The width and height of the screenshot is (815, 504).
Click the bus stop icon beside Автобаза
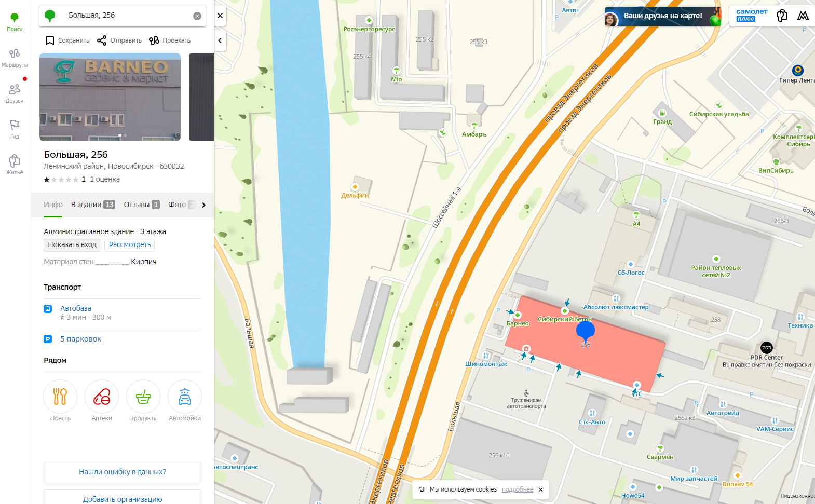48,308
